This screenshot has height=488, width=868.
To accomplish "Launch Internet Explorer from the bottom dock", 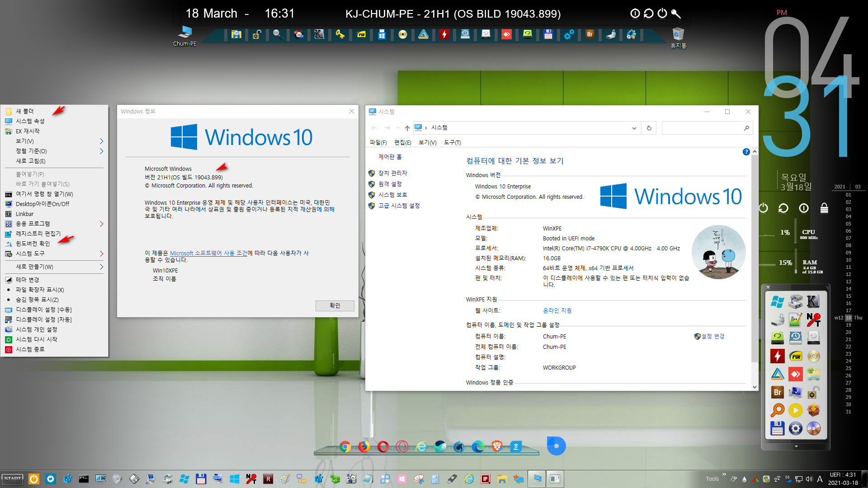I will pos(421,446).
